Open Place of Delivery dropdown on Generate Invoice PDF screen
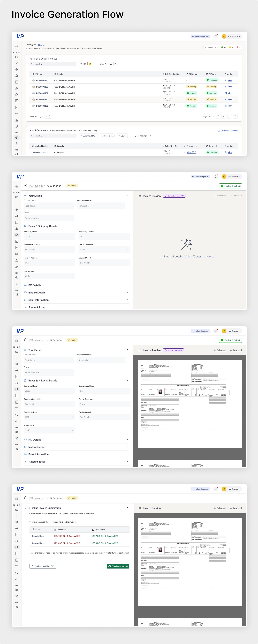The height and width of the screenshot is (644, 258). pos(50,263)
